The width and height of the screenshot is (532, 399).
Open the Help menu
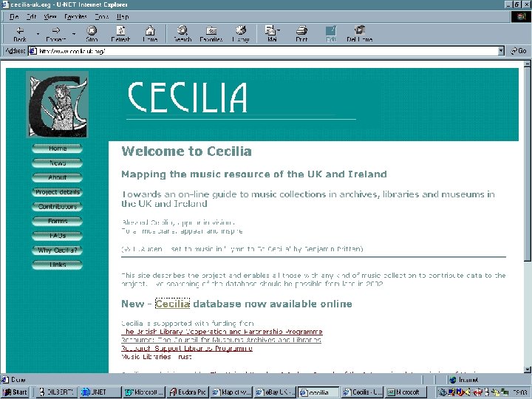point(123,16)
